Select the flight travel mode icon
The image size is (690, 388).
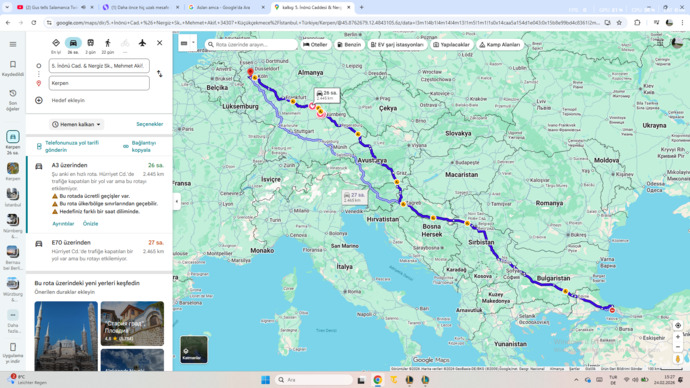(142, 43)
